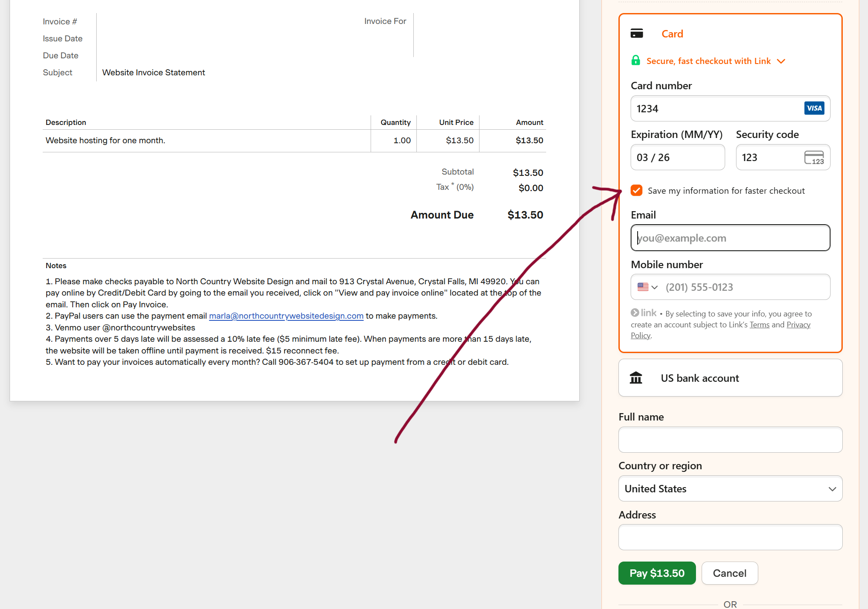868x609 pixels.
Task: Click the CVC card icon
Action: point(814,158)
